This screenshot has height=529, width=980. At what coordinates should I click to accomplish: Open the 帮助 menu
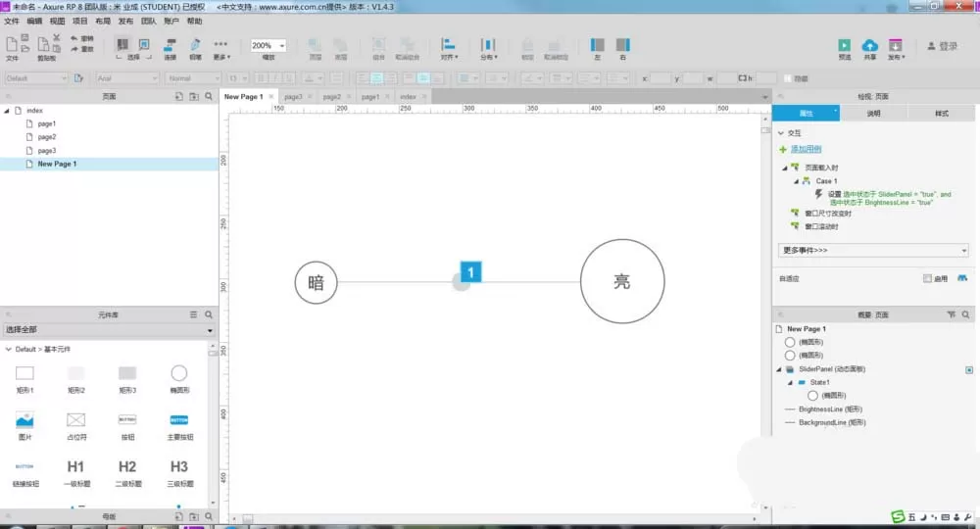tap(194, 22)
